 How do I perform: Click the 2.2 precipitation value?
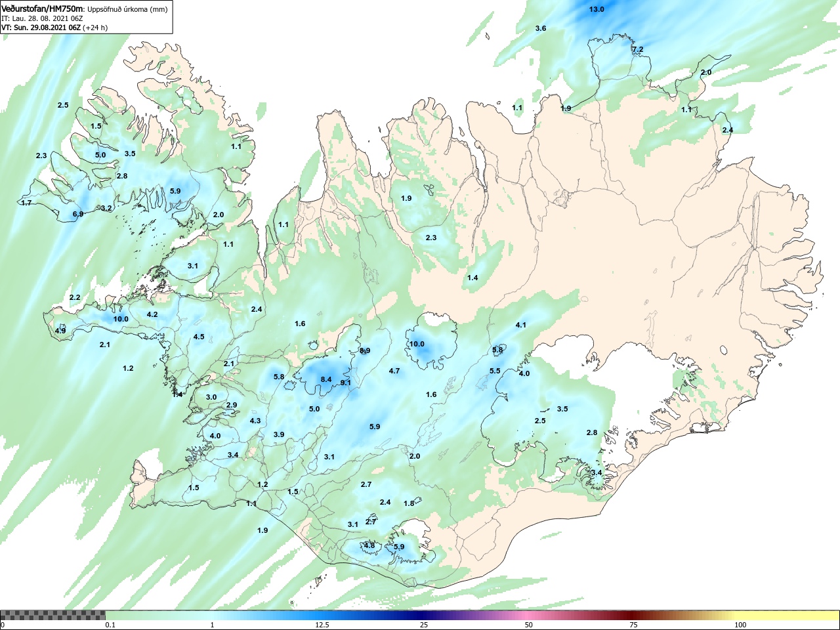pos(75,297)
